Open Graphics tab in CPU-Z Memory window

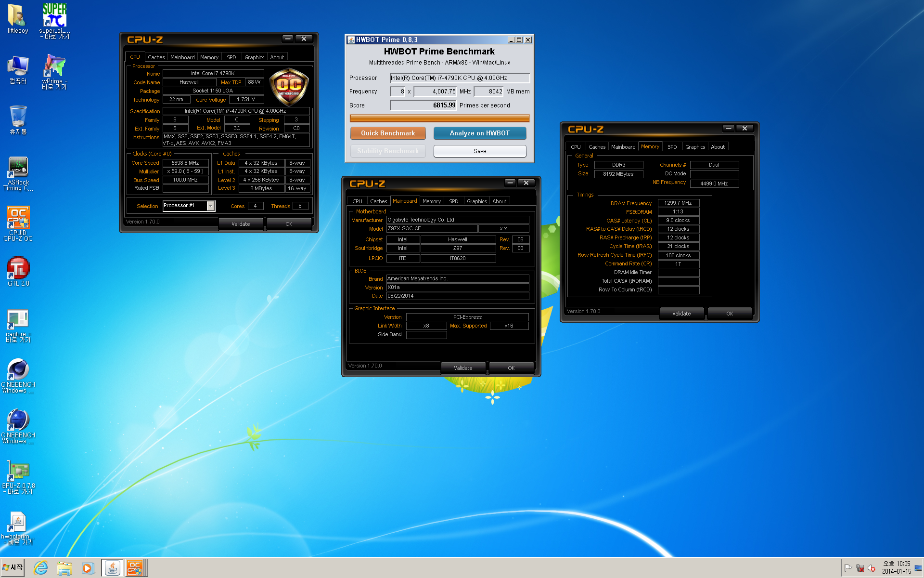[x=695, y=147]
